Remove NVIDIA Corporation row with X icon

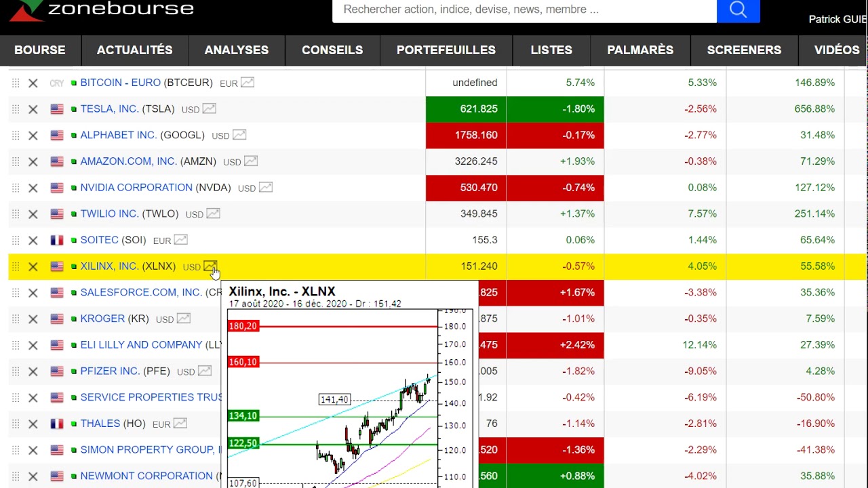pos(33,188)
